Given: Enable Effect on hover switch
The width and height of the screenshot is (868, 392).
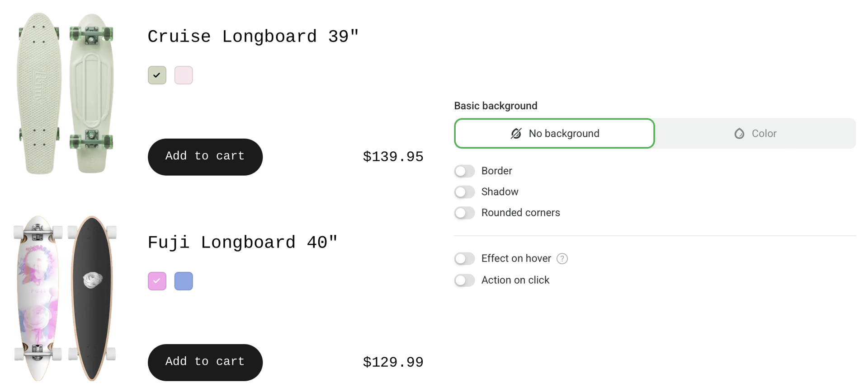Looking at the screenshot, I should pos(464,259).
